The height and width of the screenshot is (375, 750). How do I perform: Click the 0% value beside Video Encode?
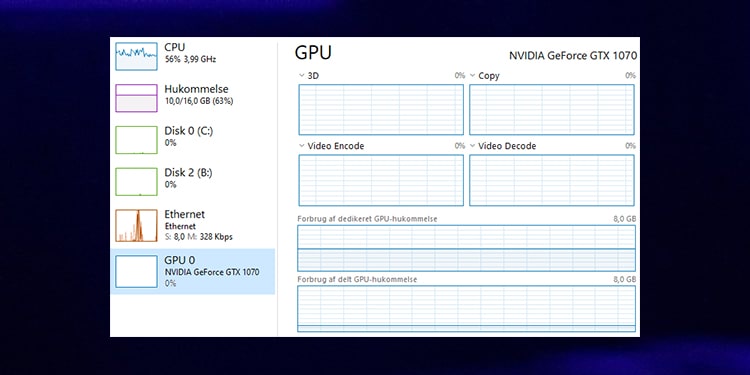click(x=460, y=146)
